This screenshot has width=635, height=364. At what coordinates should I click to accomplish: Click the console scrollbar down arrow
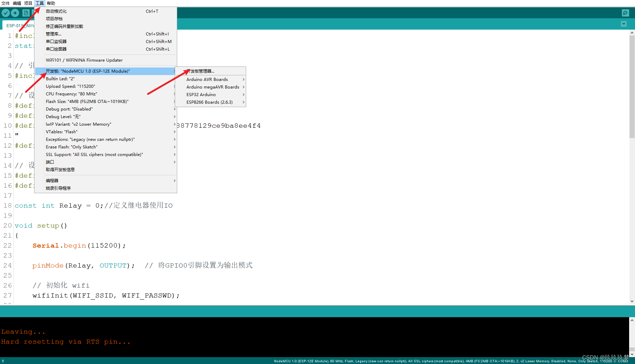tap(632, 354)
